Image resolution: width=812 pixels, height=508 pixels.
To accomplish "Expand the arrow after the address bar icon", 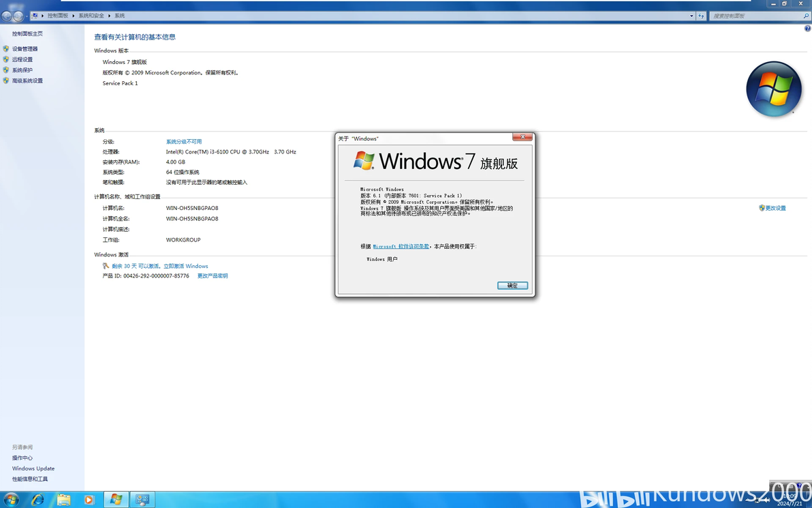I will 42,16.
